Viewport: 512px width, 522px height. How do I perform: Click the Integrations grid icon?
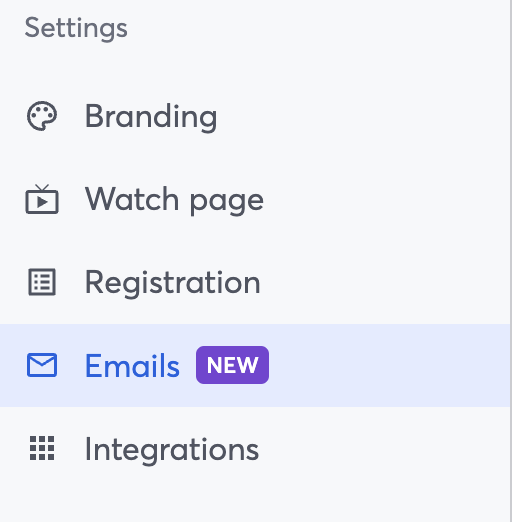pos(42,448)
